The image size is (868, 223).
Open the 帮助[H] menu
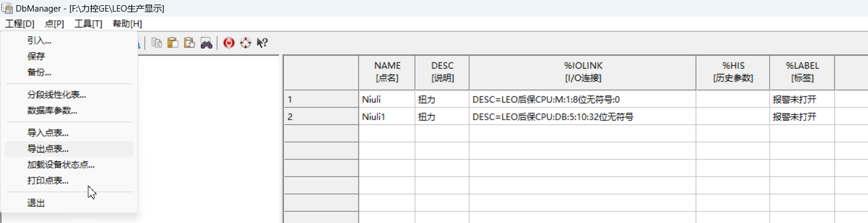point(127,24)
